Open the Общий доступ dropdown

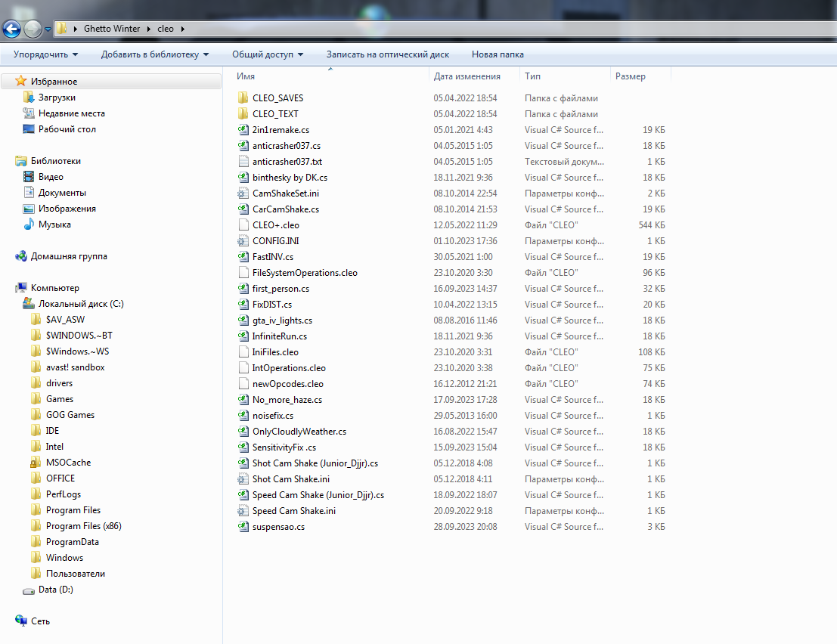pos(267,54)
